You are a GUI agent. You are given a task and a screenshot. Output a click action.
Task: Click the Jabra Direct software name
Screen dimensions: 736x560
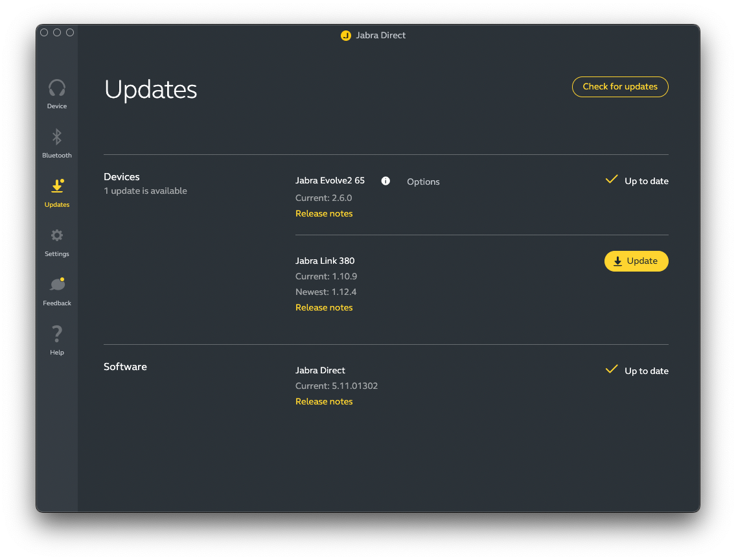click(x=320, y=370)
